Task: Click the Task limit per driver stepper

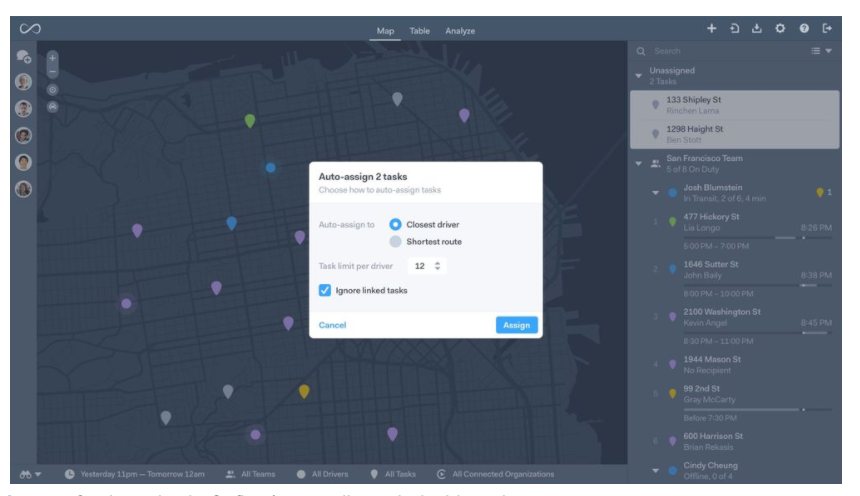Action: 437,266
